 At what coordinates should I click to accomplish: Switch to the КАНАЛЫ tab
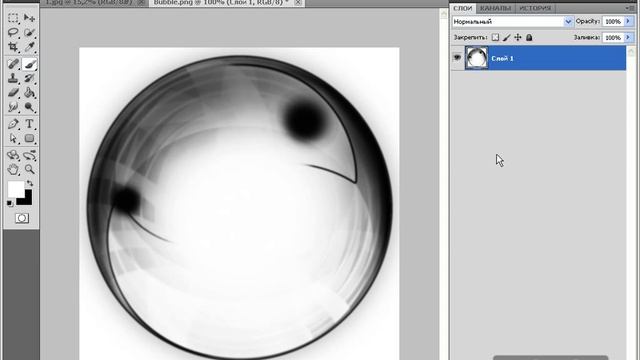[496, 8]
